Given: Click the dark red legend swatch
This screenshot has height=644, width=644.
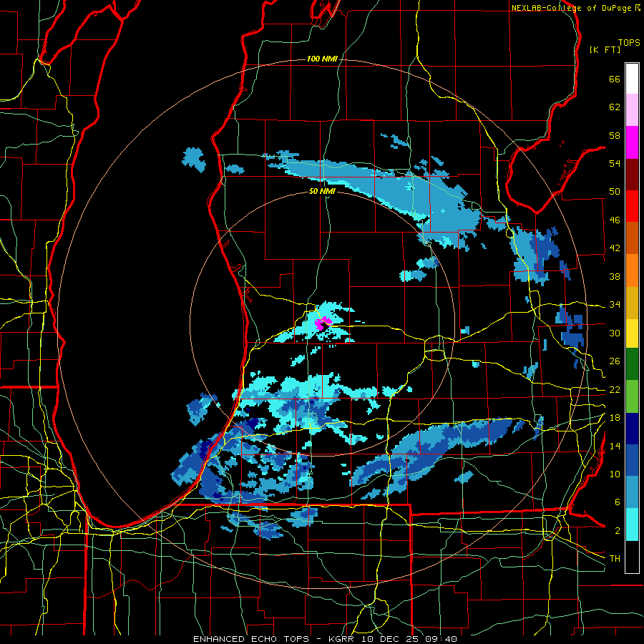Looking at the screenshot, I should tap(632, 175).
